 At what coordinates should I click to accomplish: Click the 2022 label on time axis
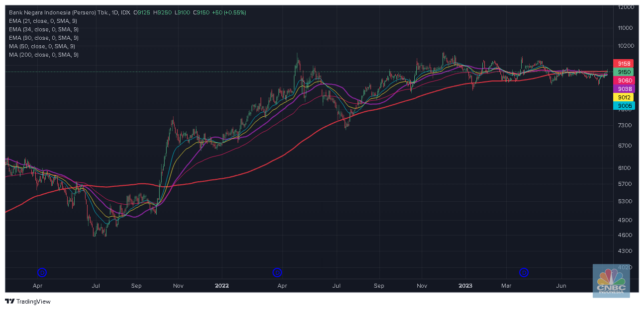[221, 286]
